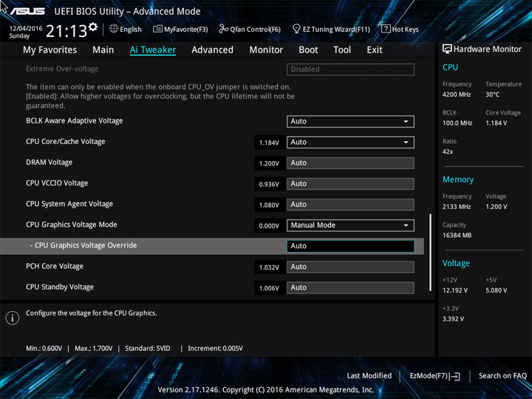
Task: Click the DRAM Voltage label
Action: coord(50,162)
